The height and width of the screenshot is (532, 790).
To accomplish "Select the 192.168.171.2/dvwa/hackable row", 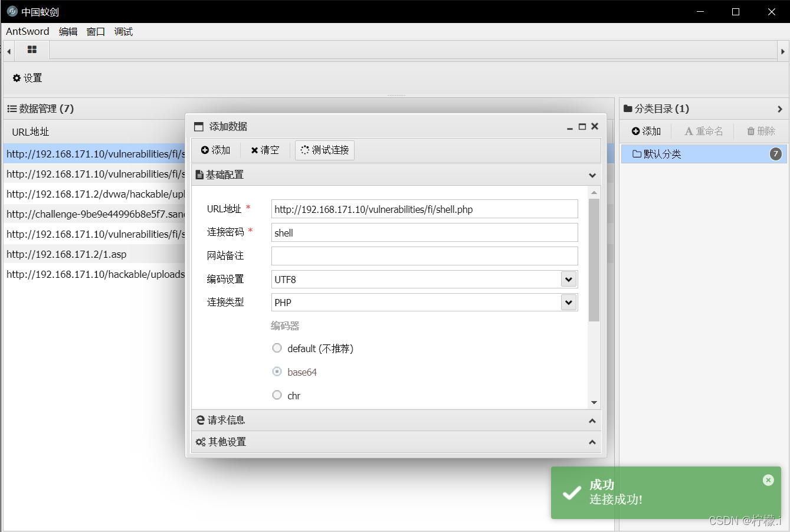I will (x=96, y=194).
